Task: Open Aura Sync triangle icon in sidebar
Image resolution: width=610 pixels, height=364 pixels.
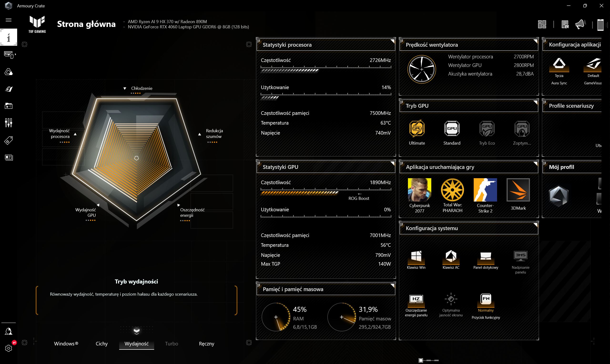Action: (9, 72)
